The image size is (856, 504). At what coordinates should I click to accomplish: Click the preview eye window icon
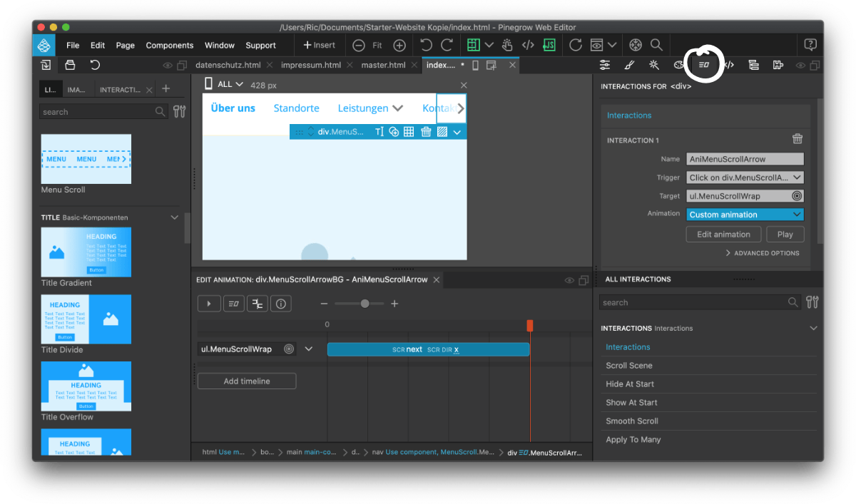point(596,45)
